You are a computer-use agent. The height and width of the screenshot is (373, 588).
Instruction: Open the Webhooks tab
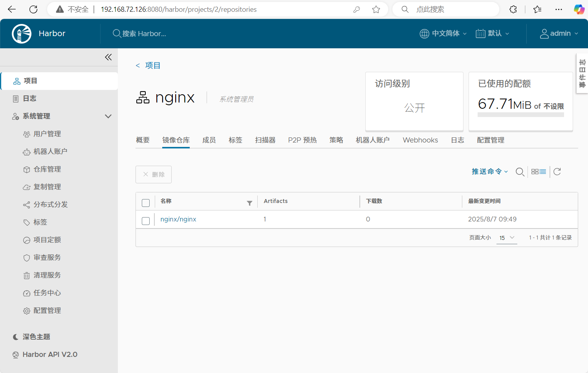pos(420,140)
